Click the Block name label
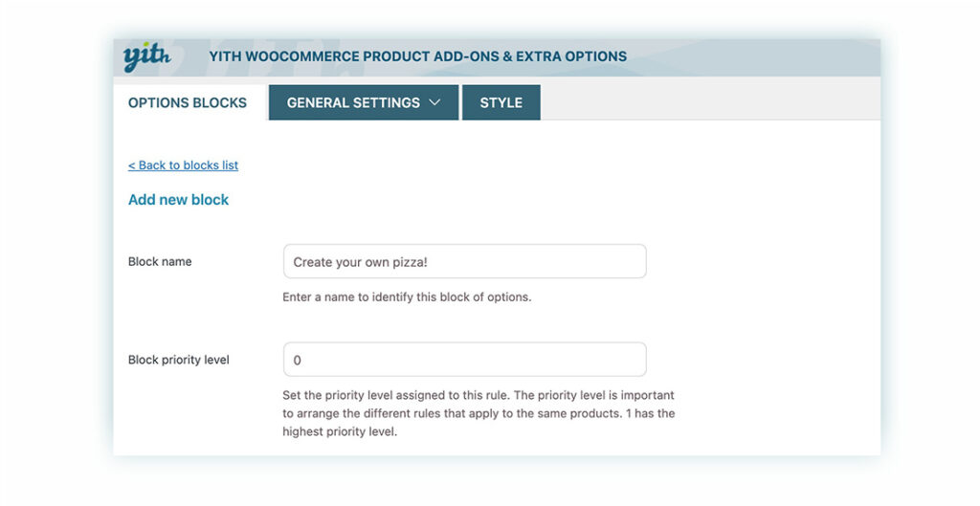 point(160,261)
